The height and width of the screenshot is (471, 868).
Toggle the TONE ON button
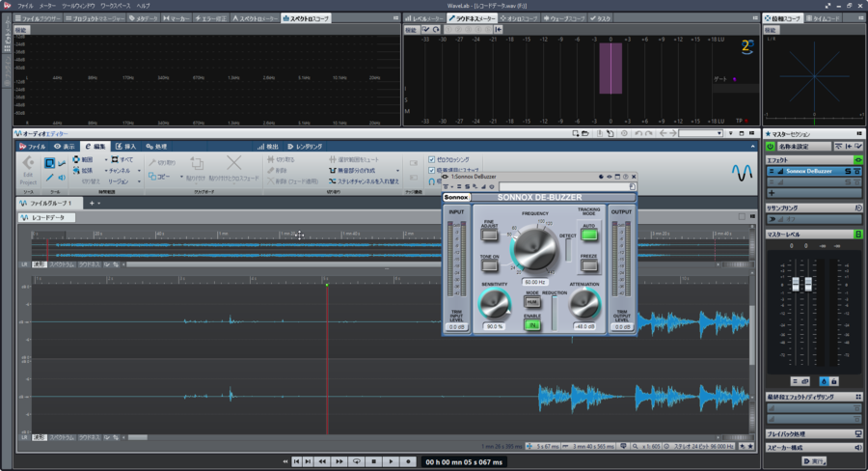tap(489, 265)
